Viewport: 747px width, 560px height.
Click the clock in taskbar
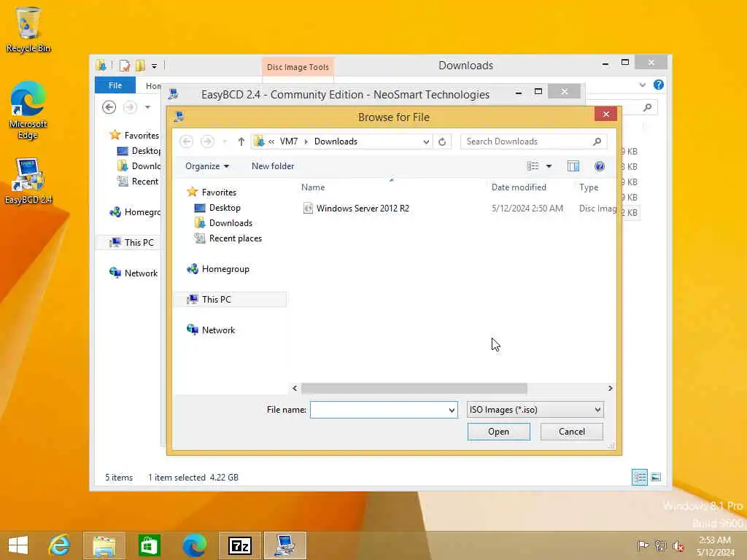tap(715, 545)
